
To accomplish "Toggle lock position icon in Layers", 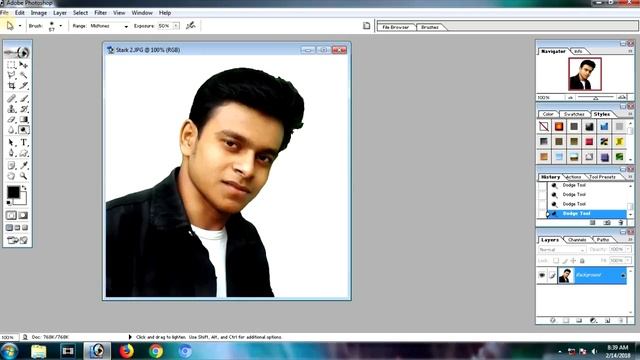I will coord(573,260).
